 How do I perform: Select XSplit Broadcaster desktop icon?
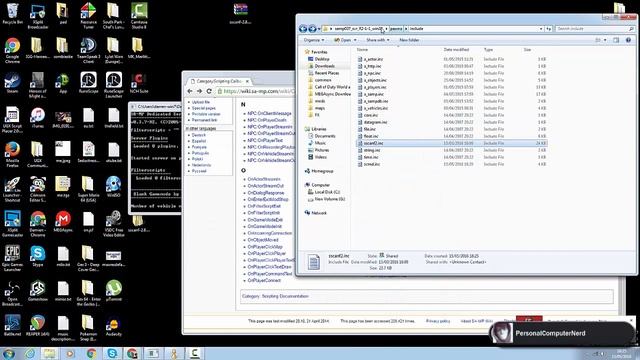point(38,15)
